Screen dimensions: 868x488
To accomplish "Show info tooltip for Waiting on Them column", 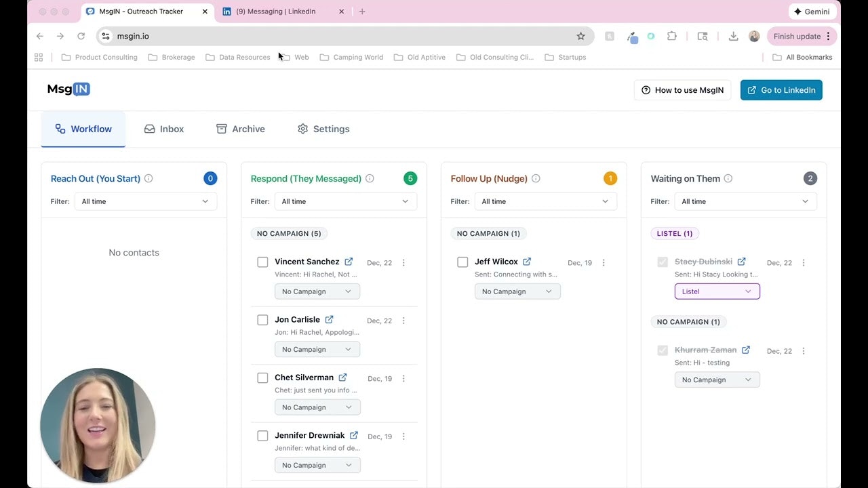I will (728, 179).
